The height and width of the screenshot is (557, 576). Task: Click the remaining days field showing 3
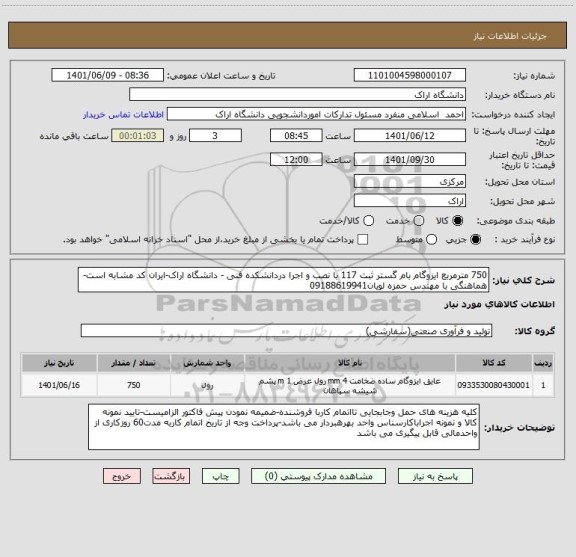tap(215, 136)
